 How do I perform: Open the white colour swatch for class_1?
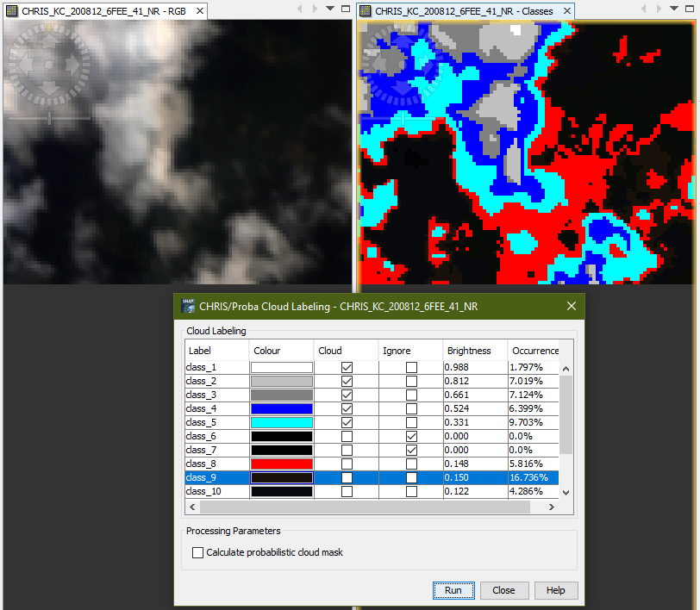point(282,367)
